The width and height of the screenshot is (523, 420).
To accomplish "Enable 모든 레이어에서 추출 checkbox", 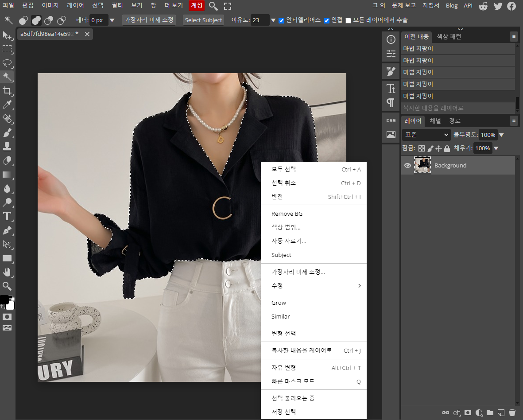I will click(348, 20).
